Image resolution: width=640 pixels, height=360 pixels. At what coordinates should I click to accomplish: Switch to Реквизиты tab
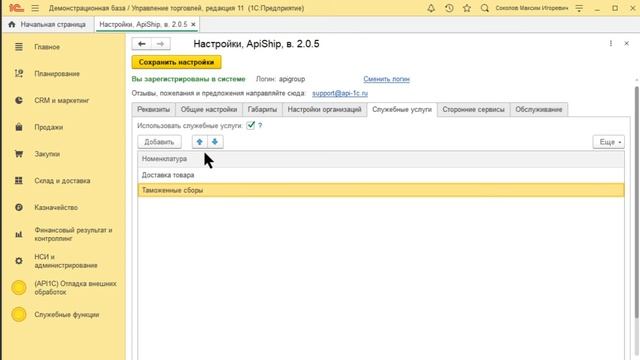tap(153, 109)
